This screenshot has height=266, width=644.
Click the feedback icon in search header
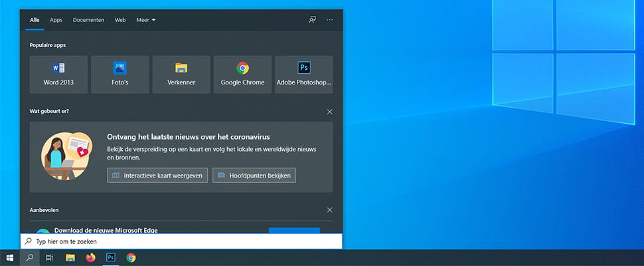point(313,20)
